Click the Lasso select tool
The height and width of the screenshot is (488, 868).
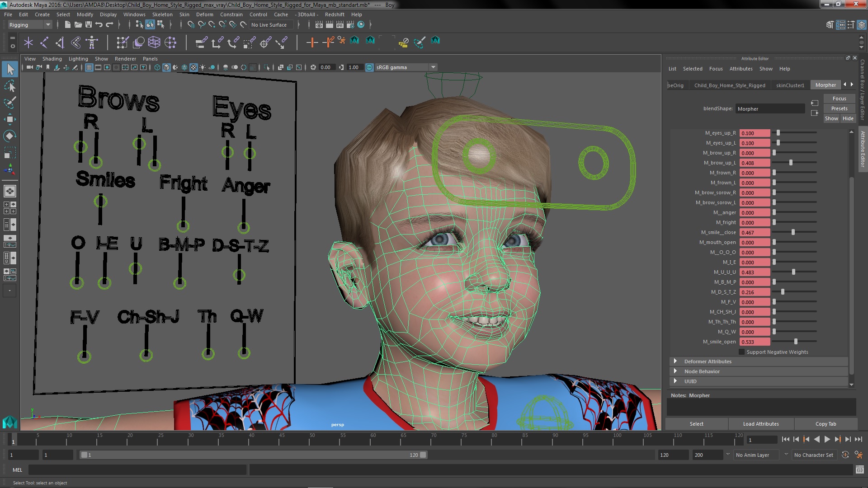click(x=9, y=86)
